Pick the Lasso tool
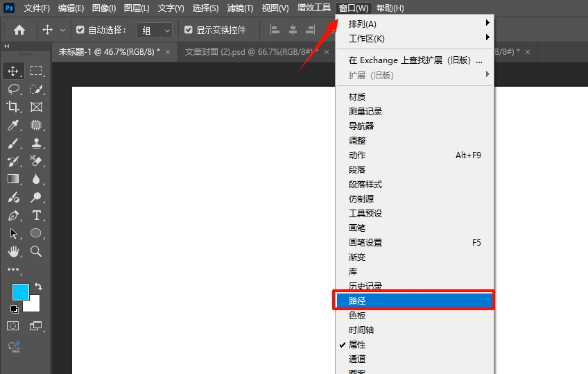The height and width of the screenshot is (374, 588). coord(13,89)
